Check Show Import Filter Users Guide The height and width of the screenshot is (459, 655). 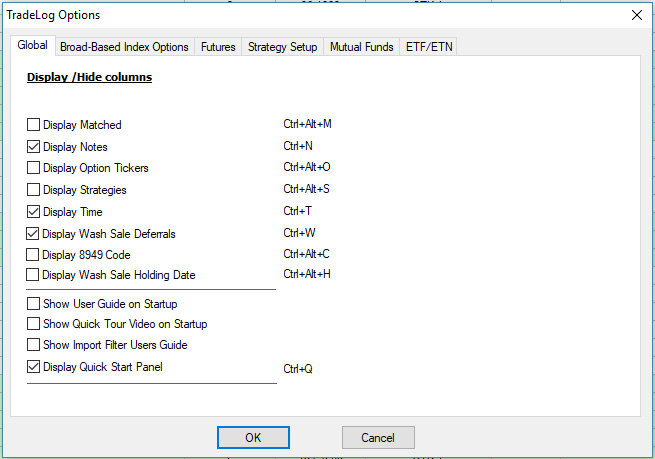pos(33,345)
